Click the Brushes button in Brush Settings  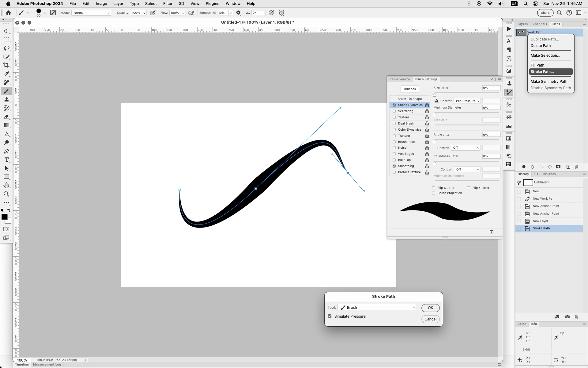tap(409, 89)
